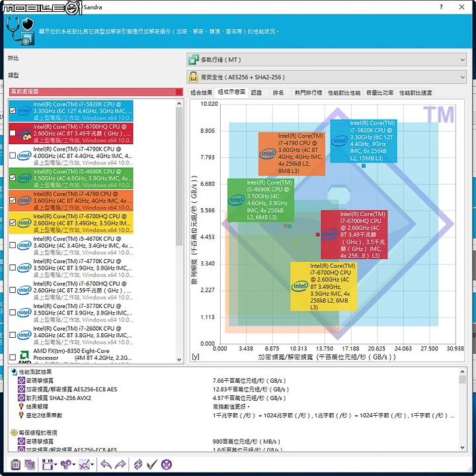Switch to the 組成示意圖 tab
Viewport: 476px width, 476px height.
tap(231, 92)
